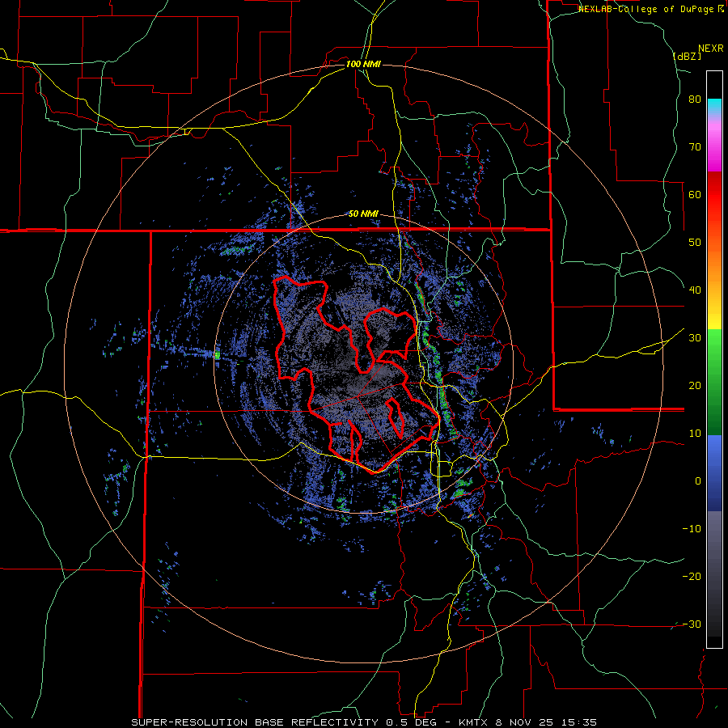Click the 60 value on reflectivity scale
This screenshot has height=728, width=728.
pyautogui.click(x=695, y=195)
